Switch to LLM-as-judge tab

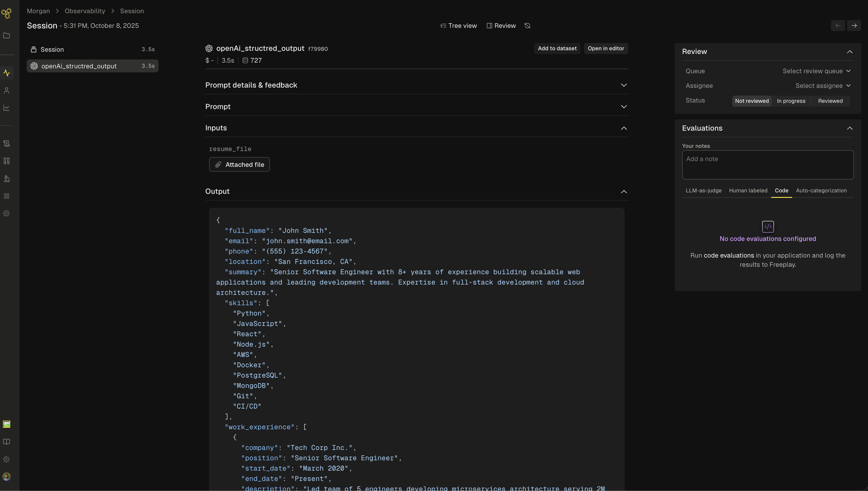(x=703, y=191)
